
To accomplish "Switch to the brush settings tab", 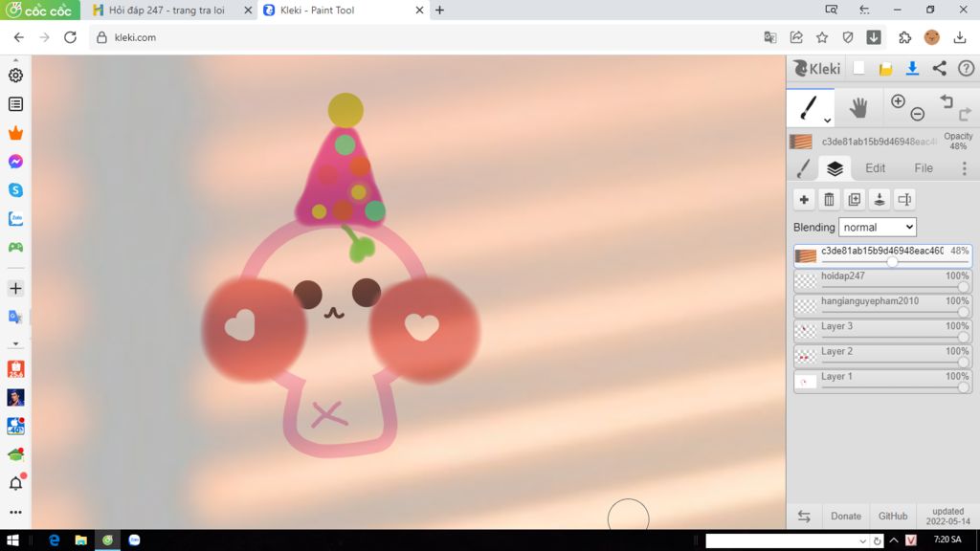I will pos(804,168).
